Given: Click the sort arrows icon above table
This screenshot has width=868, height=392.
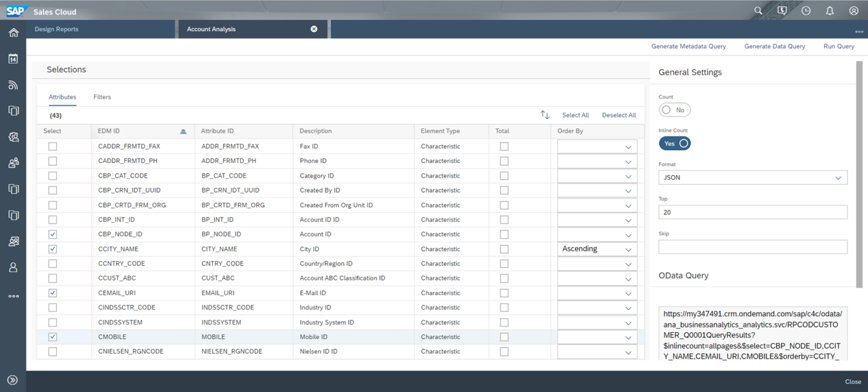Looking at the screenshot, I should coord(545,115).
